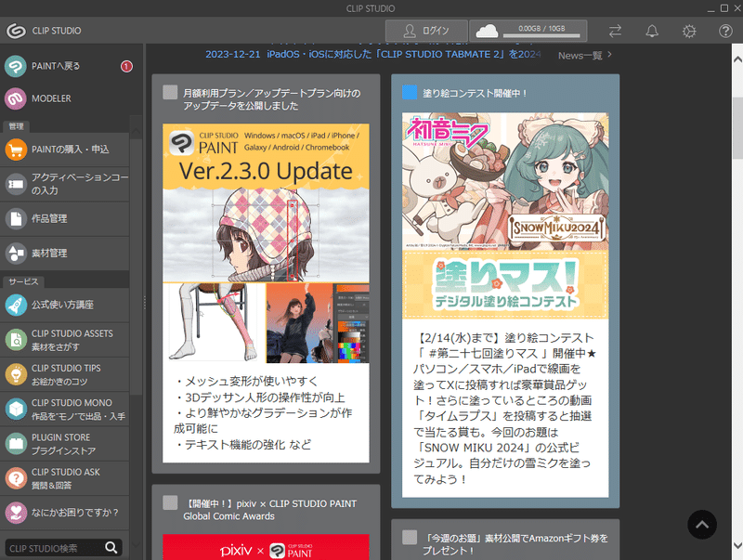Open 月額利用プラン アップデータ article title
This screenshot has height=560, width=743.
click(272, 99)
